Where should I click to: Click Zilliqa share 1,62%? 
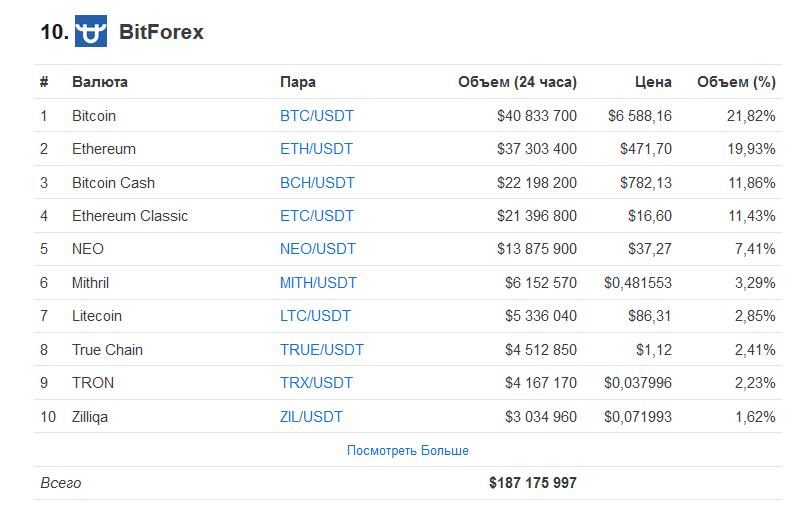(755, 417)
